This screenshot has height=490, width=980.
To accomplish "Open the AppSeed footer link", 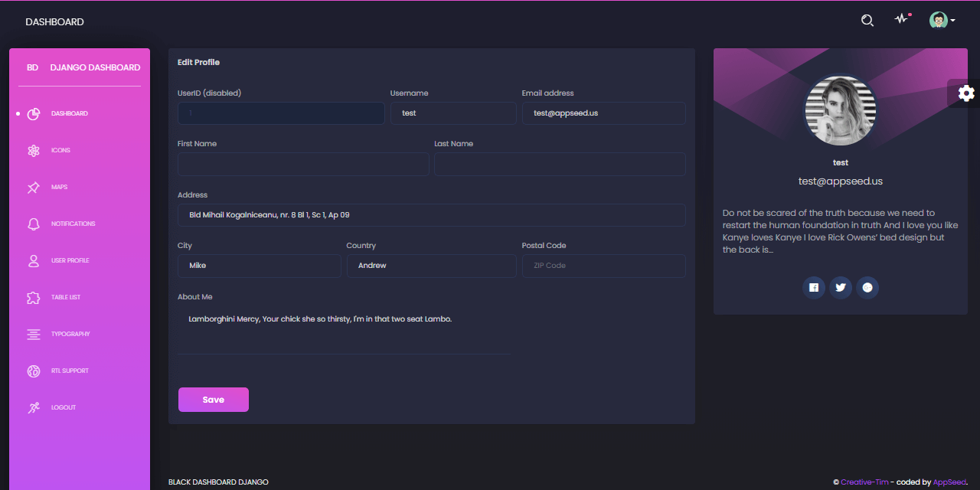I will [x=949, y=482].
